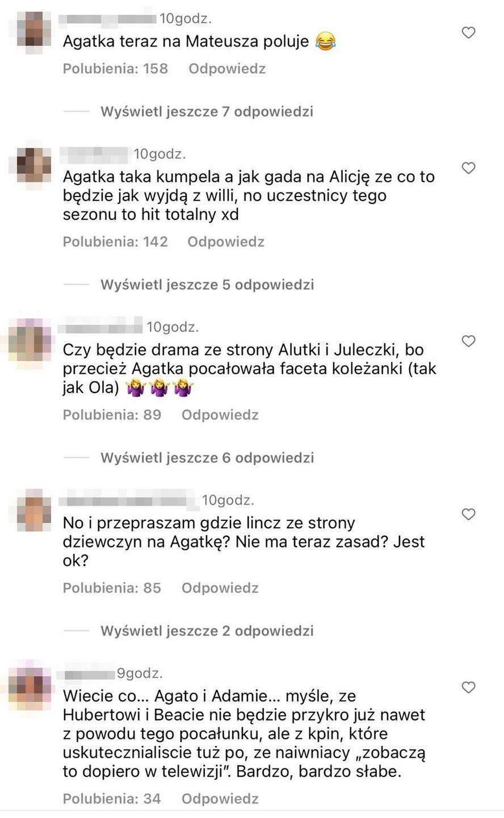Open avatar of the first commenter
Screen dimensions: 504x818
point(30,26)
